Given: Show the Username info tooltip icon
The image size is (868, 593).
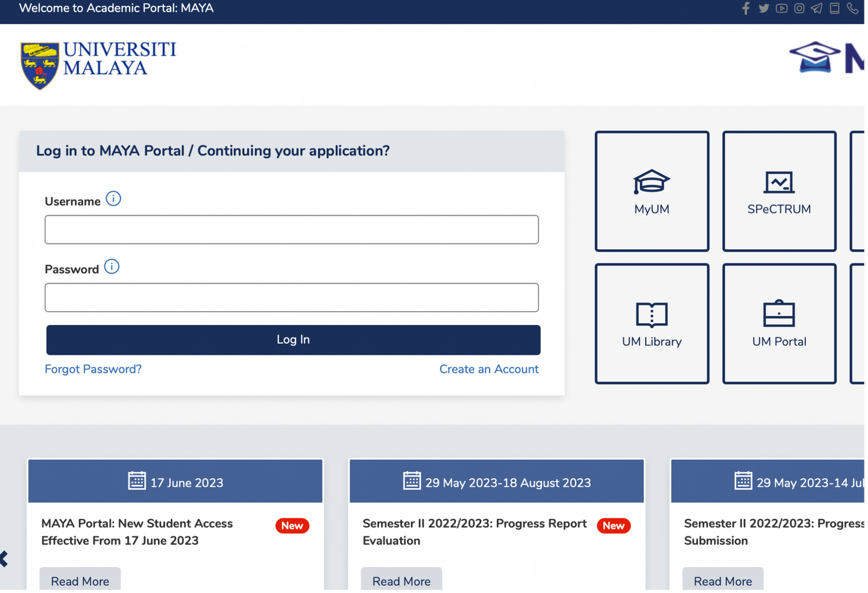Looking at the screenshot, I should (113, 198).
